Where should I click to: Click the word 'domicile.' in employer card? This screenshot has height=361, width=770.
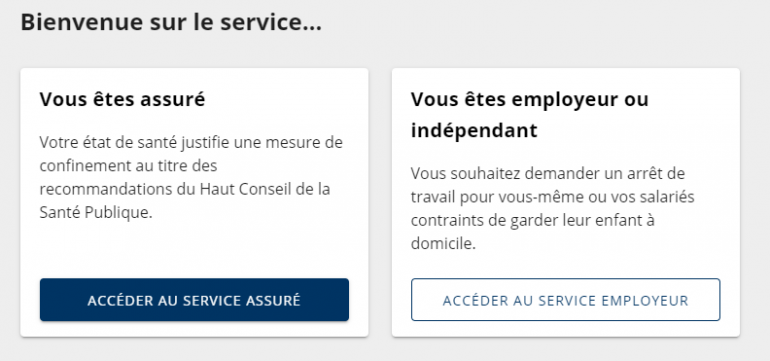tap(443, 244)
